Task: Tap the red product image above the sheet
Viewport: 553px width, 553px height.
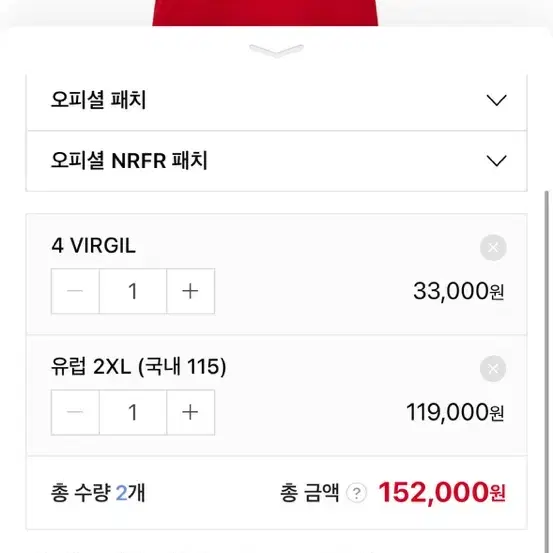Action: tap(265, 13)
